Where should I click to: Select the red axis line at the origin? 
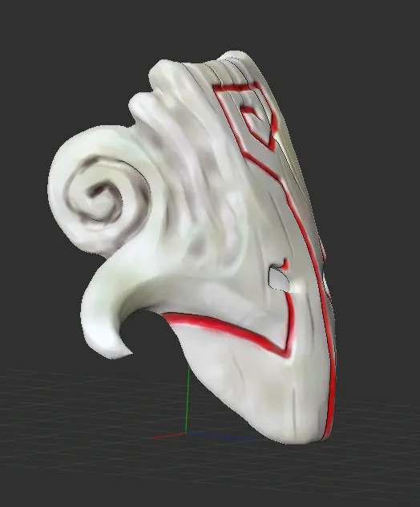click(168, 436)
